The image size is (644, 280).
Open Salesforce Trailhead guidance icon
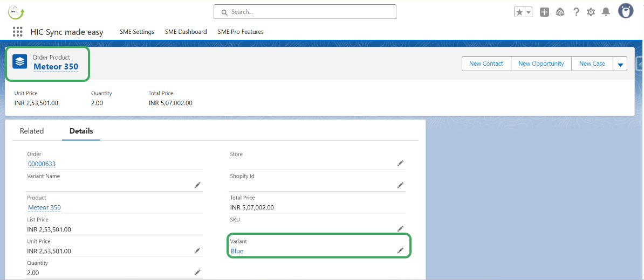[559, 12]
